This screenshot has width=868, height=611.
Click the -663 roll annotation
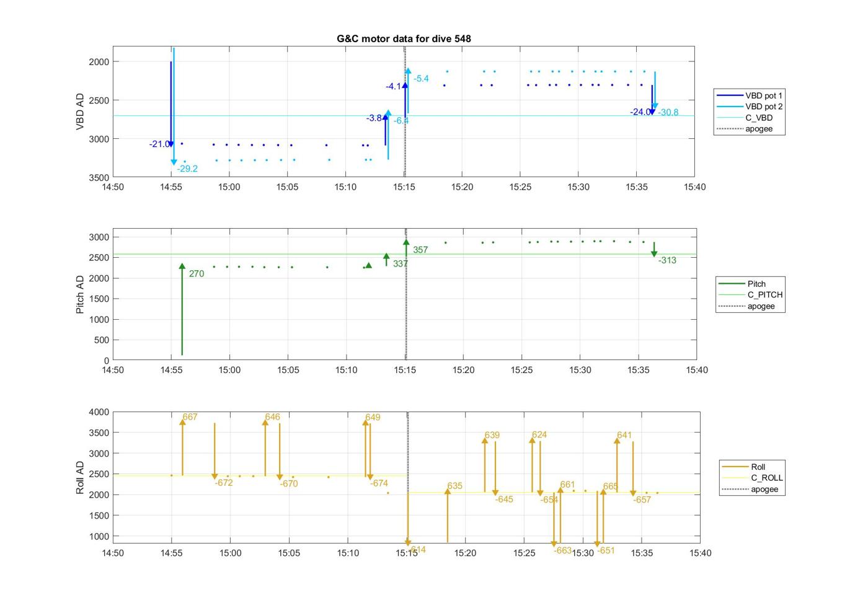563,550
